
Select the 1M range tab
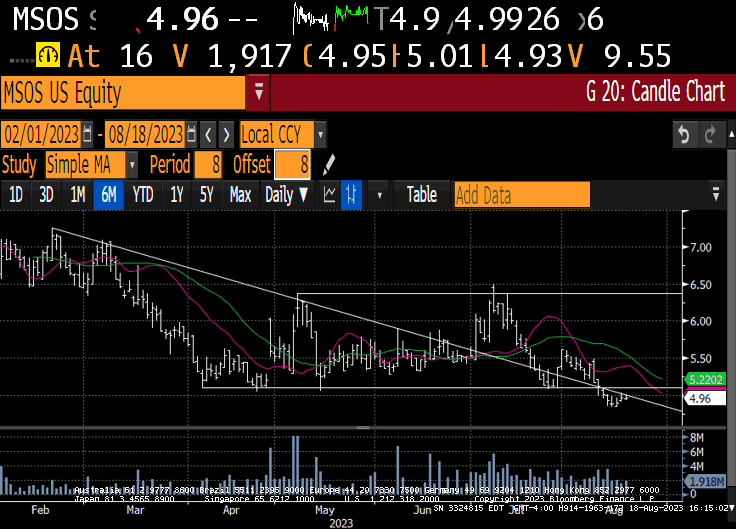click(x=77, y=194)
